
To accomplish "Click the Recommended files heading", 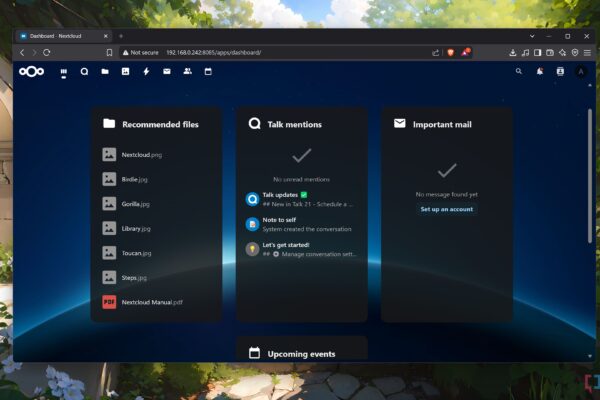I will coord(160,124).
